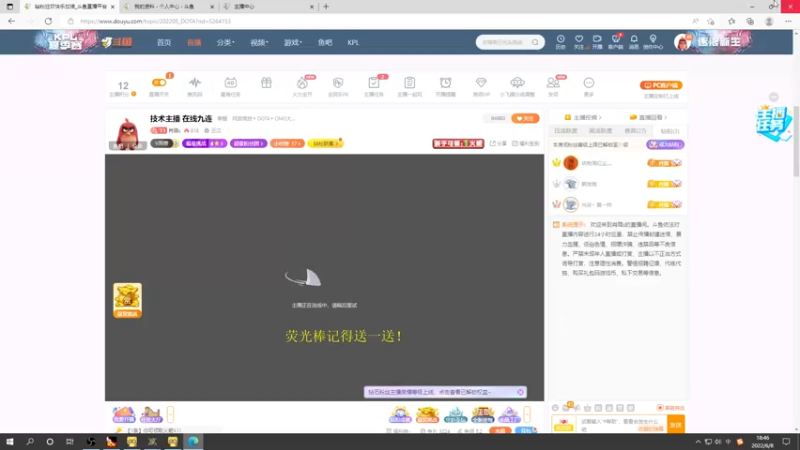
Task: Open the Windows Start menu
Action: [x=10, y=441]
